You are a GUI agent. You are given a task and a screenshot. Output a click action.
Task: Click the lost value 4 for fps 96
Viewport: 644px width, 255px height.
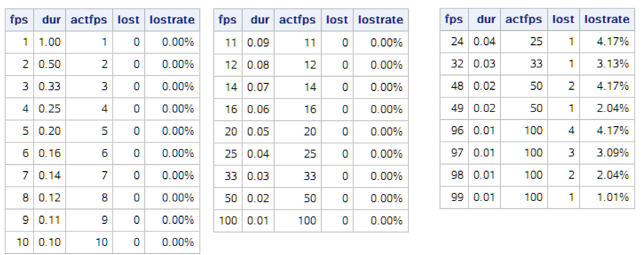(563, 130)
